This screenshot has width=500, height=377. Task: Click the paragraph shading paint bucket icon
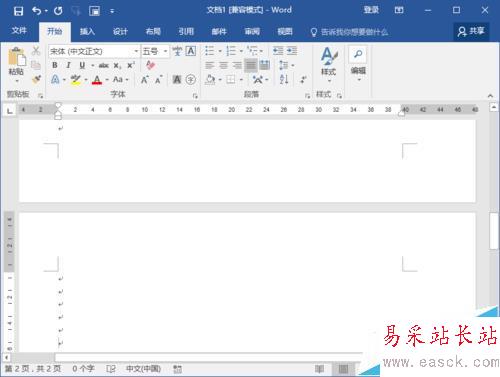210,80
